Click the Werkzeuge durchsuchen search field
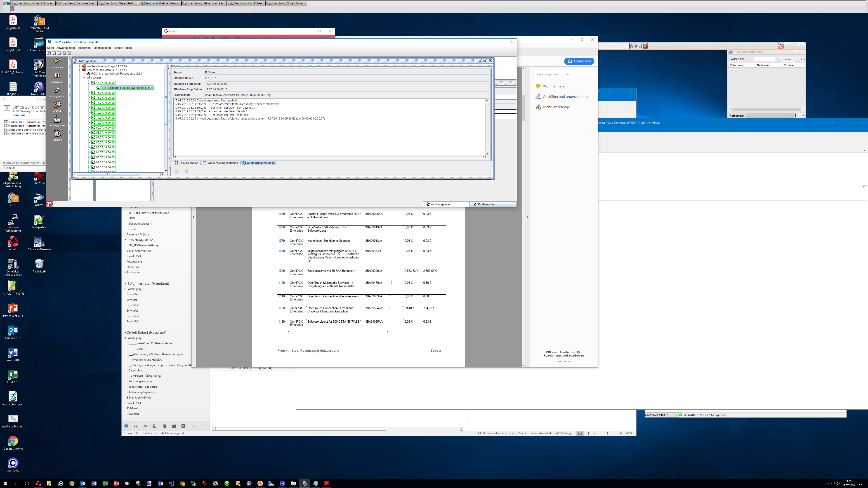 point(563,74)
